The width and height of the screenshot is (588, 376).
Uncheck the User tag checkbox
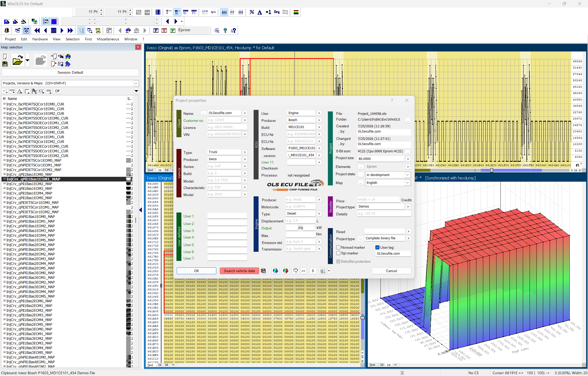click(x=377, y=247)
